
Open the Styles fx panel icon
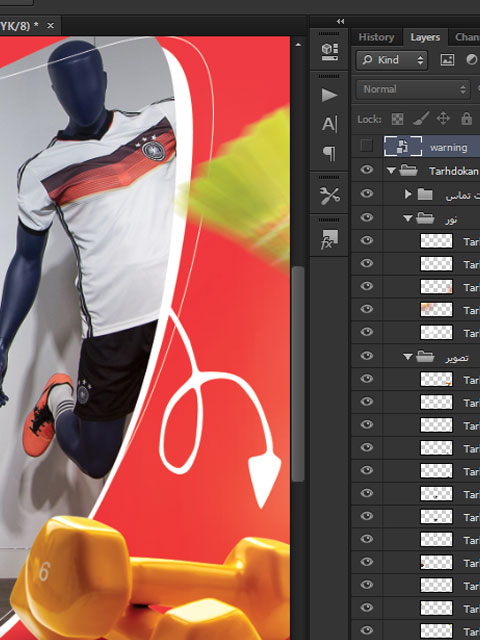[329, 239]
